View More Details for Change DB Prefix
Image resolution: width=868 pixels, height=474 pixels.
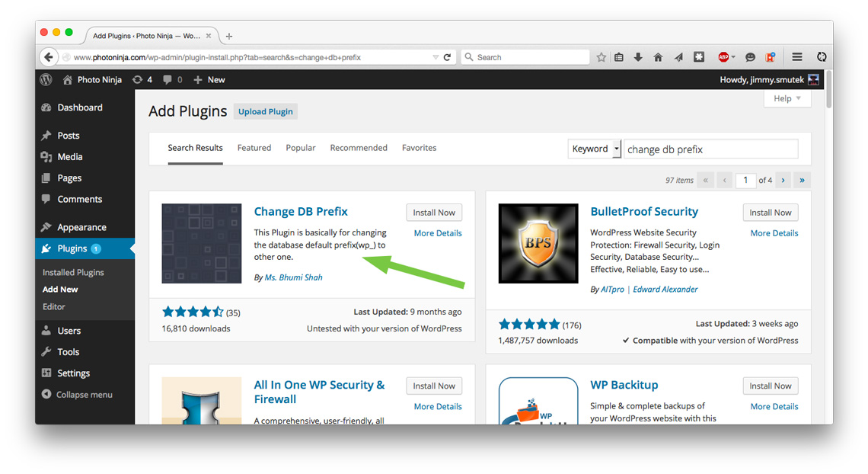pyautogui.click(x=438, y=233)
